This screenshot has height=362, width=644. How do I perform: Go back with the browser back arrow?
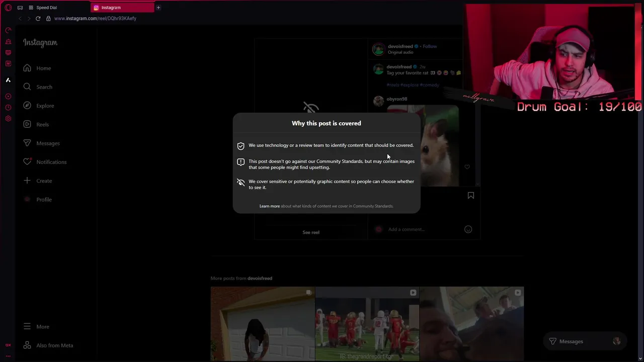20,19
